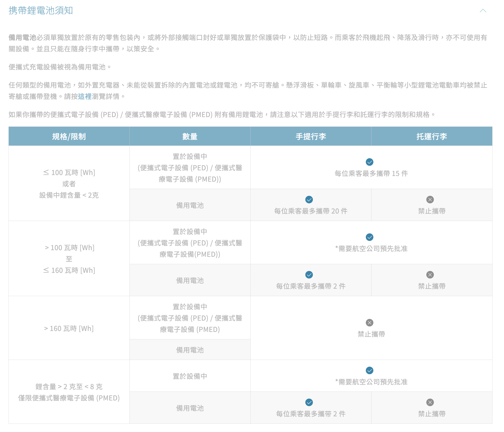504x432 pixels.
Task: Click the bold 備用電池 text in first paragraph
Action: point(22,37)
